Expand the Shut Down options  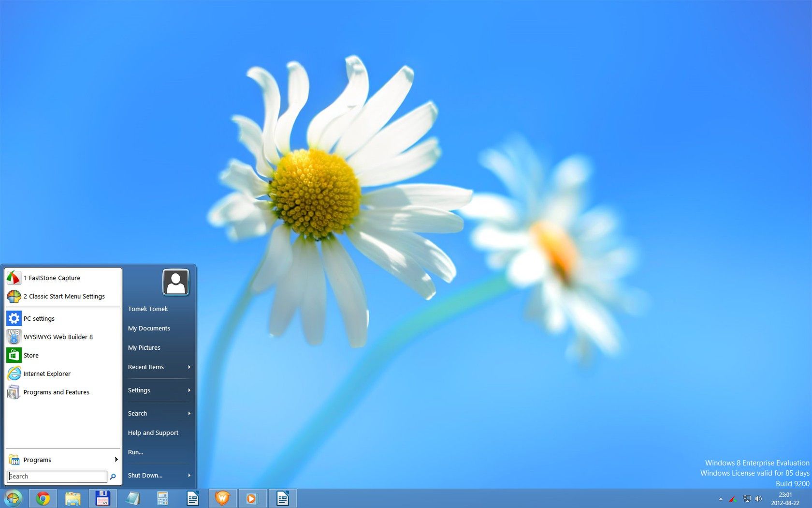click(x=145, y=475)
